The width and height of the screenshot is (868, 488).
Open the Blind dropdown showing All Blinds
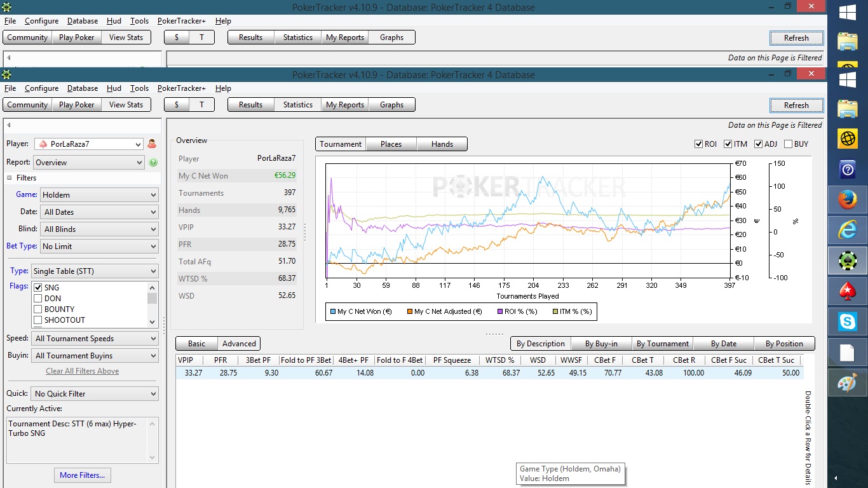tap(99, 229)
